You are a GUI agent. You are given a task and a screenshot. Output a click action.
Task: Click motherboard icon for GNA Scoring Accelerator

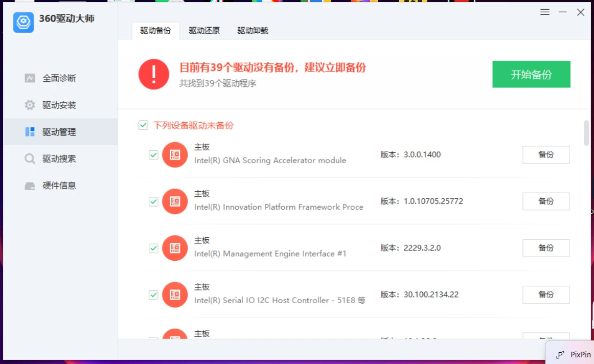(x=175, y=154)
